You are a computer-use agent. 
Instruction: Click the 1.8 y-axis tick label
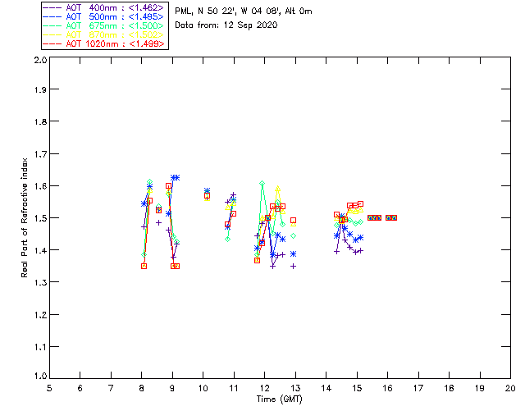[40, 121]
